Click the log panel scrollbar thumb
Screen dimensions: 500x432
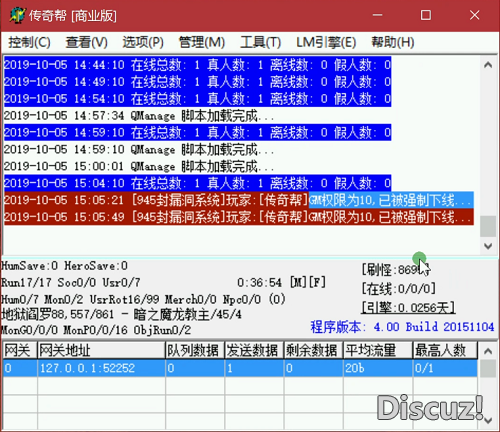tap(488, 226)
